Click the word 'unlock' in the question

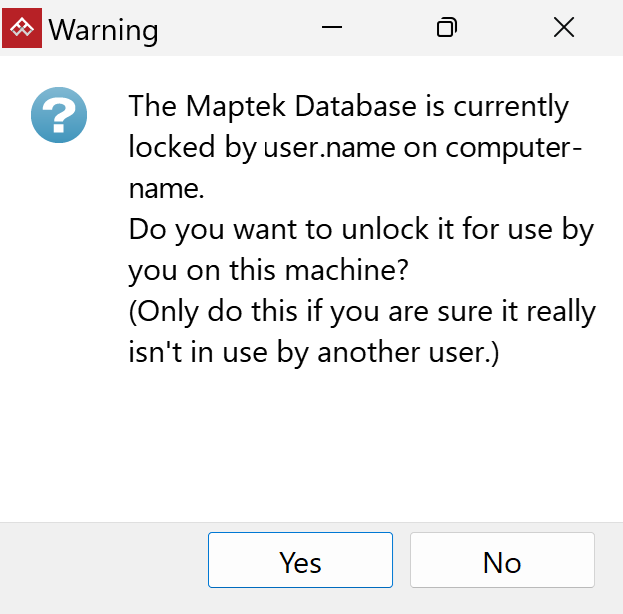pos(385,229)
